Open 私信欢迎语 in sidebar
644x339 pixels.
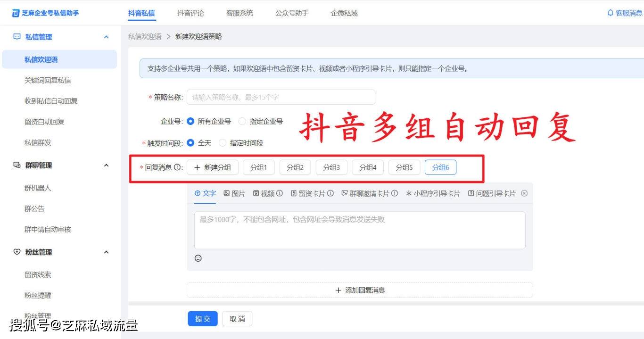59,59
